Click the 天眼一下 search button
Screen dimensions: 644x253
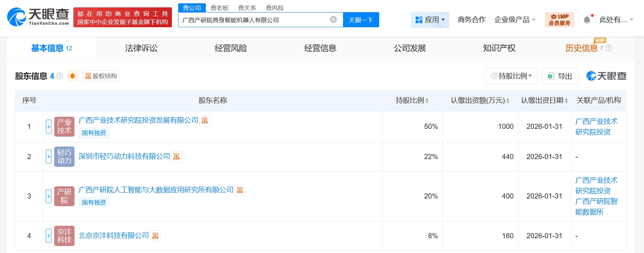(x=361, y=20)
